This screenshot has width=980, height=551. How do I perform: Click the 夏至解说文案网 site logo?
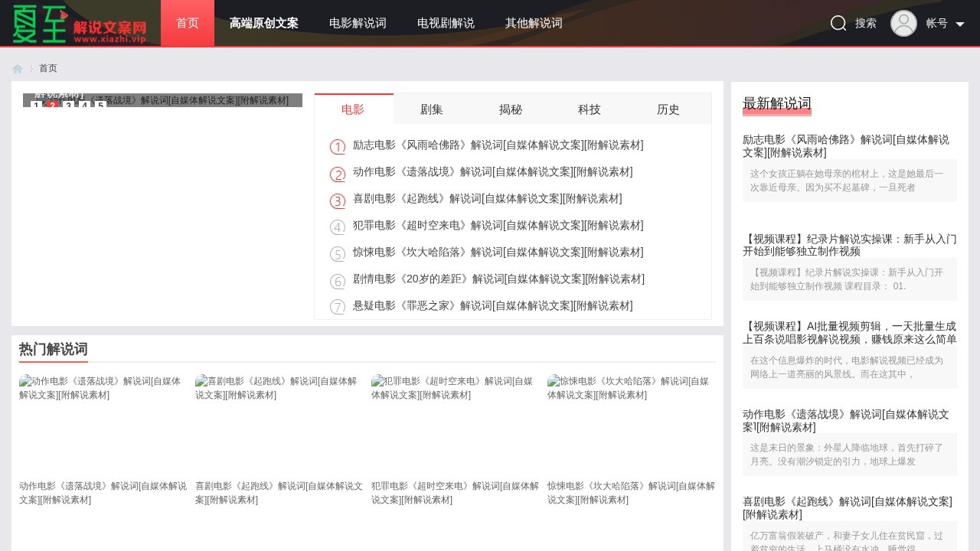point(77,23)
